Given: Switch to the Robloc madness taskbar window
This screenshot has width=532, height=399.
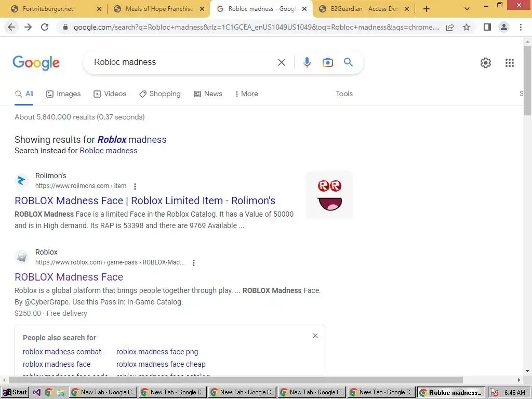Looking at the screenshot, I should (x=451, y=393).
